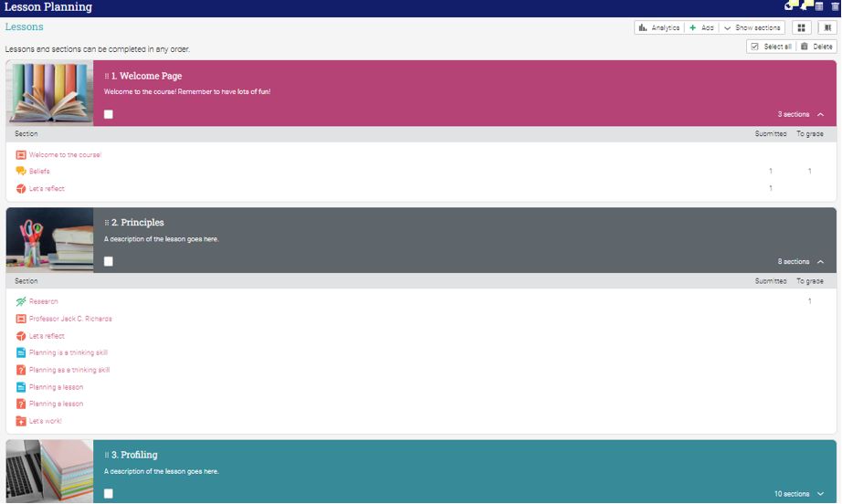Check the Welcome Page lesson checkbox
The image size is (842, 504).
[x=109, y=114]
